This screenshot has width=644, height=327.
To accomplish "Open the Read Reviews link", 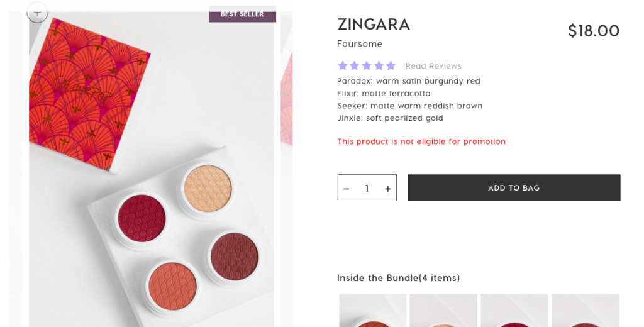I will point(433,66).
